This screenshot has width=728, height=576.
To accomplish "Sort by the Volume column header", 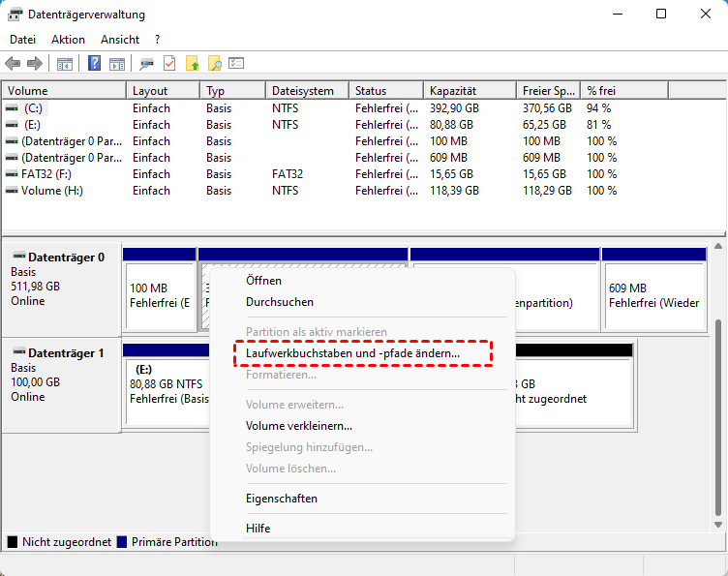I will [x=64, y=90].
